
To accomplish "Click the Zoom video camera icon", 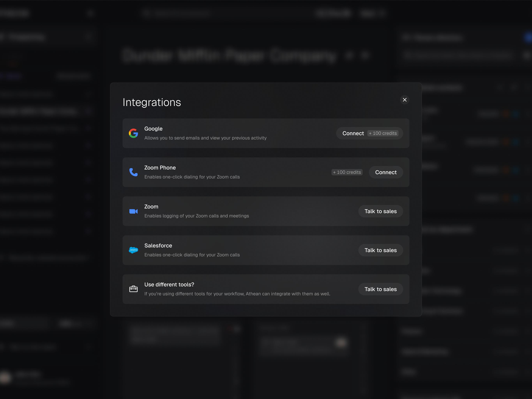I will pos(133,211).
